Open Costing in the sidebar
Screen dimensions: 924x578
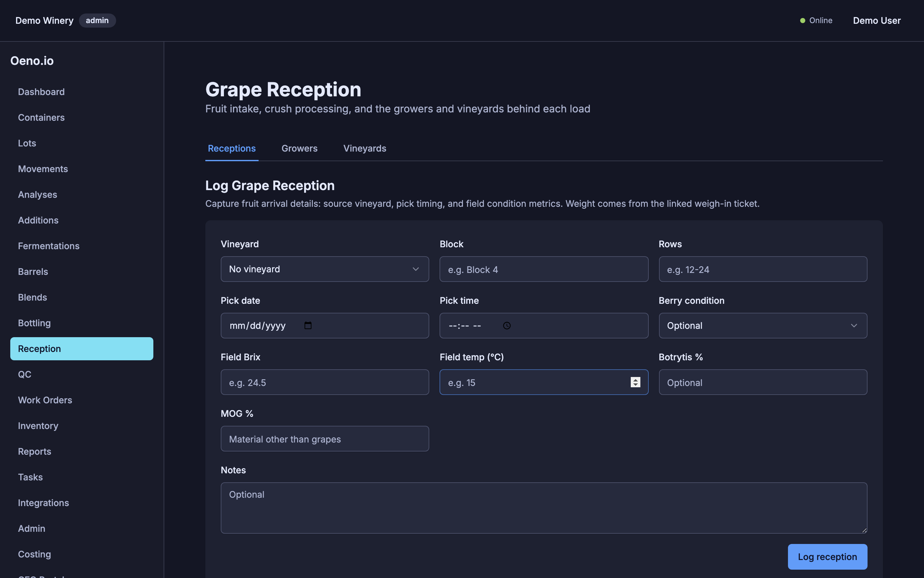[82, 554]
